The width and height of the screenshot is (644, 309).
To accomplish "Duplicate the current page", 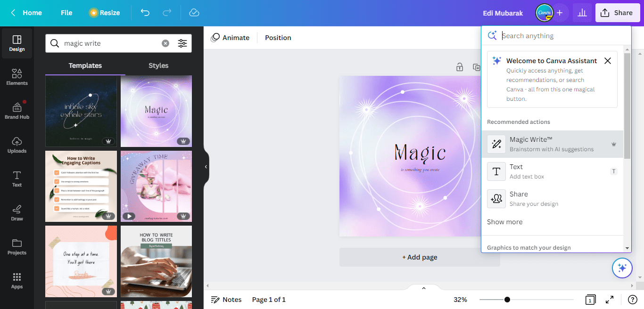I will pos(477,67).
